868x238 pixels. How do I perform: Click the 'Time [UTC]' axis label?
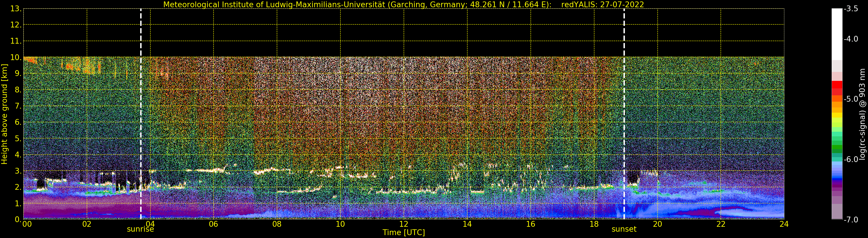pyautogui.click(x=404, y=233)
